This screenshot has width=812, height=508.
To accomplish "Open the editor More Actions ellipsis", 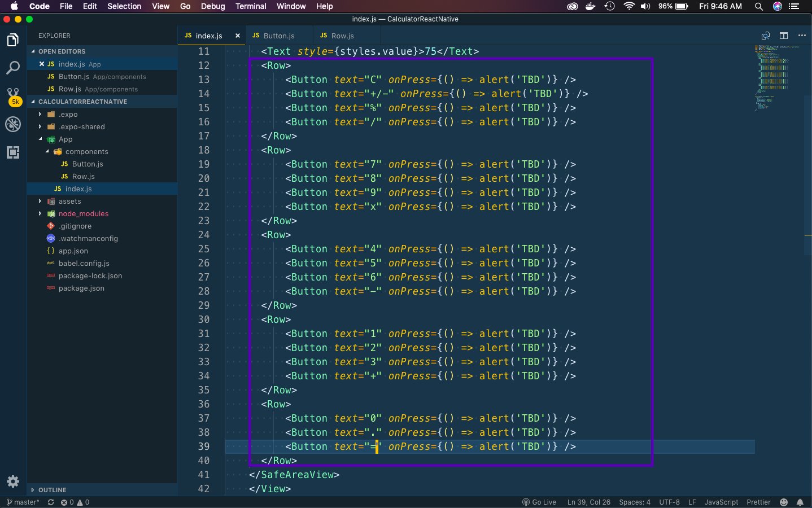I will [x=802, y=36].
